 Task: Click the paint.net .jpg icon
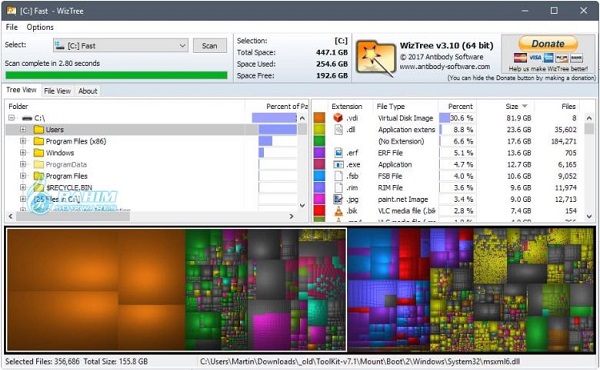338,199
